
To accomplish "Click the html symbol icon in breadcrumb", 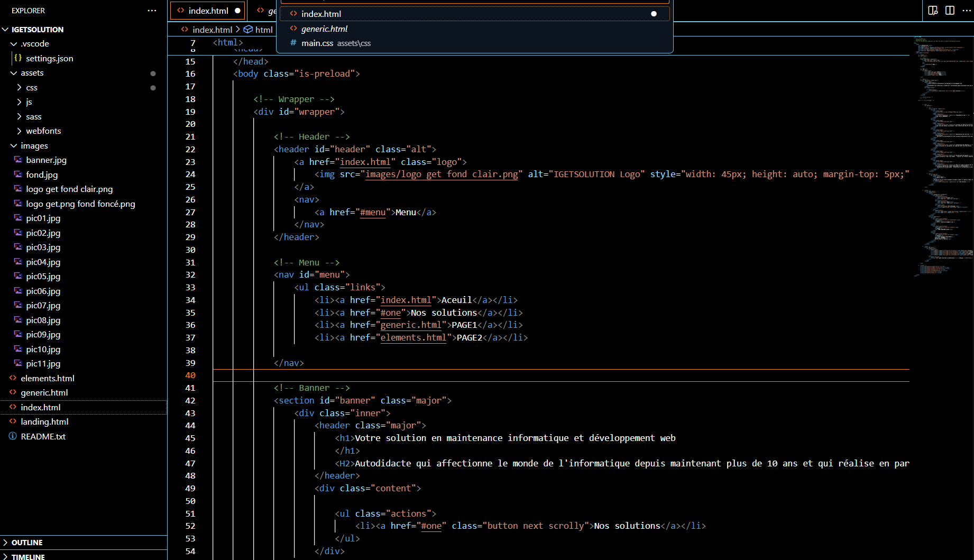I will 247,30.
